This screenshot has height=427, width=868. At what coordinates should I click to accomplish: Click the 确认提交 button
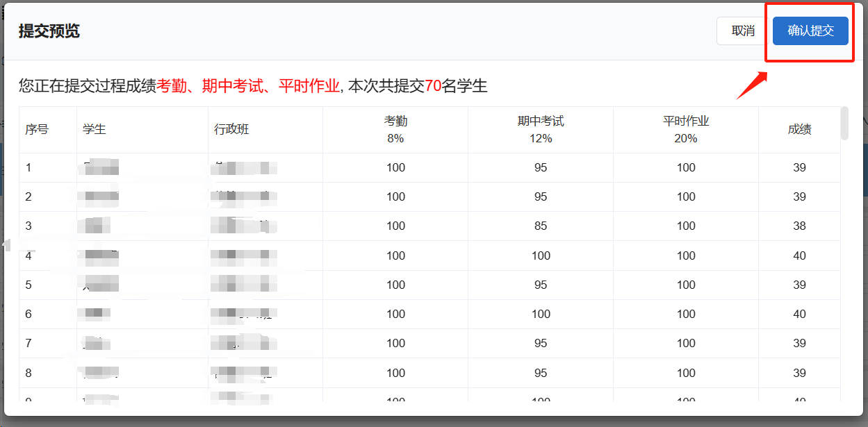pos(810,31)
